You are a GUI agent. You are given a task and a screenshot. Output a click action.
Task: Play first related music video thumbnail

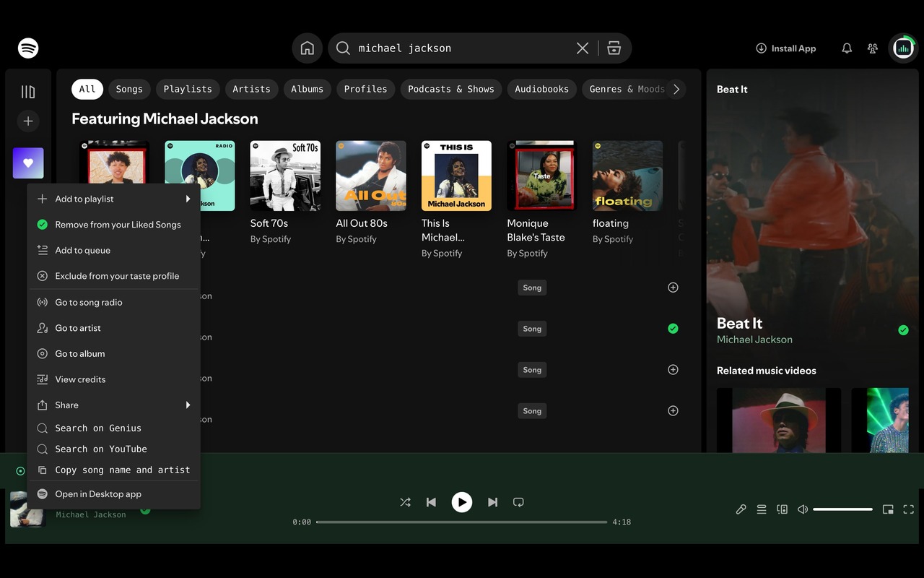(x=779, y=420)
